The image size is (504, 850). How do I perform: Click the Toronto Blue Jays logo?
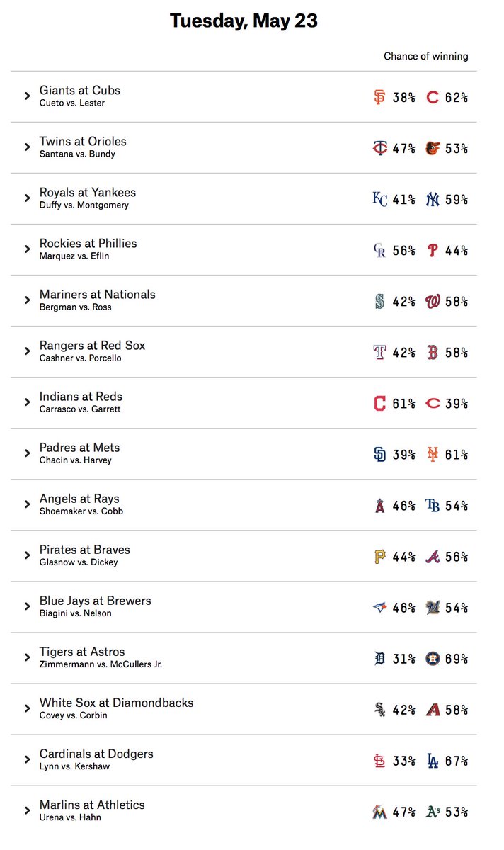[379, 607]
